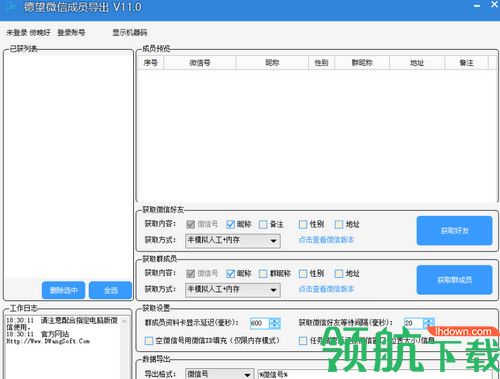Open the 显示机器码 menu item
Viewport: 500px width, 379px height.
pyautogui.click(x=130, y=32)
